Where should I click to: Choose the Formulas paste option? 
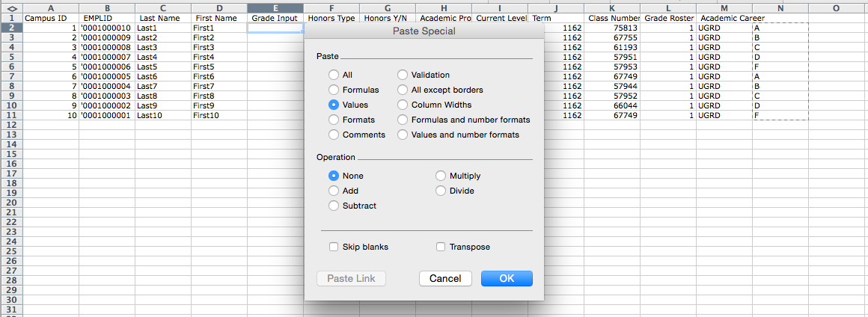(334, 90)
